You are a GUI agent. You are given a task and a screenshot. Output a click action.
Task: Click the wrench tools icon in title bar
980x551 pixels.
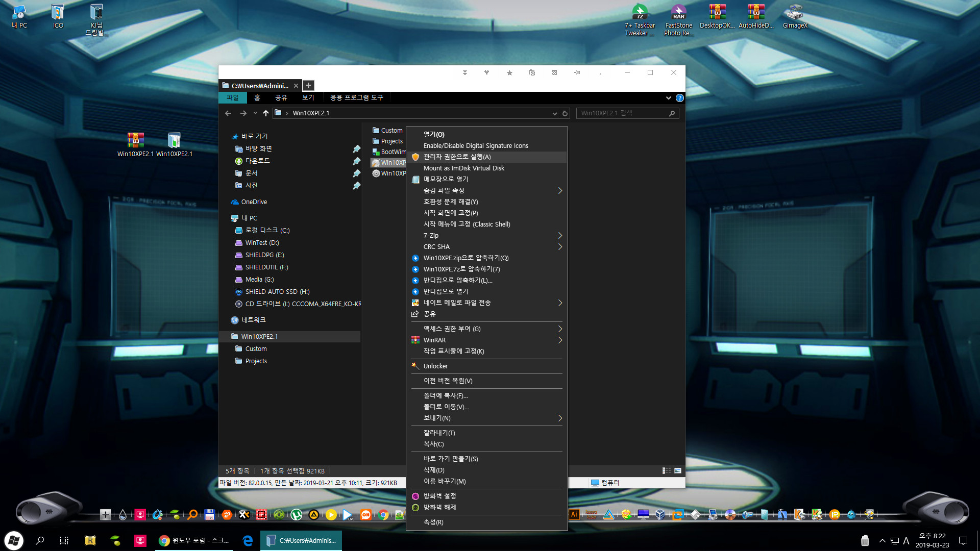(x=487, y=73)
